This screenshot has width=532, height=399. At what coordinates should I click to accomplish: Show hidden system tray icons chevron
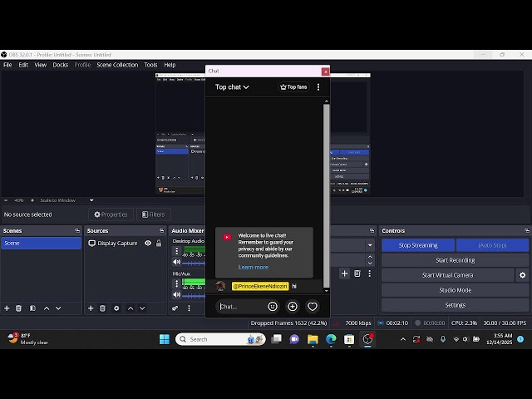403,339
